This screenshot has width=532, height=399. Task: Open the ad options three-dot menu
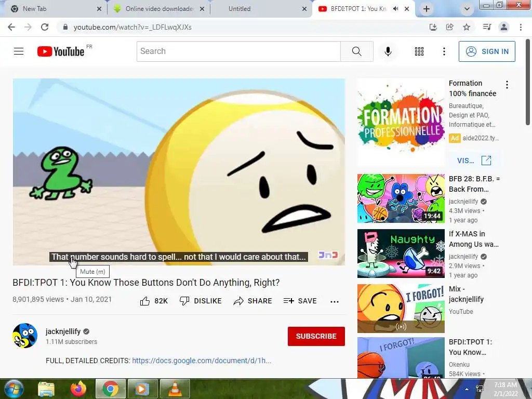507,85
